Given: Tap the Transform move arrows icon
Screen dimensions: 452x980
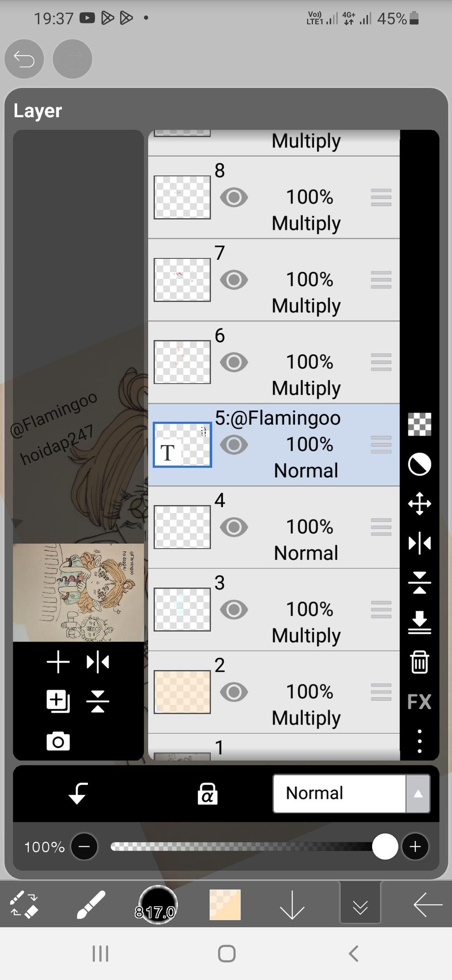Looking at the screenshot, I should pyautogui.click(x=419, y=503).
